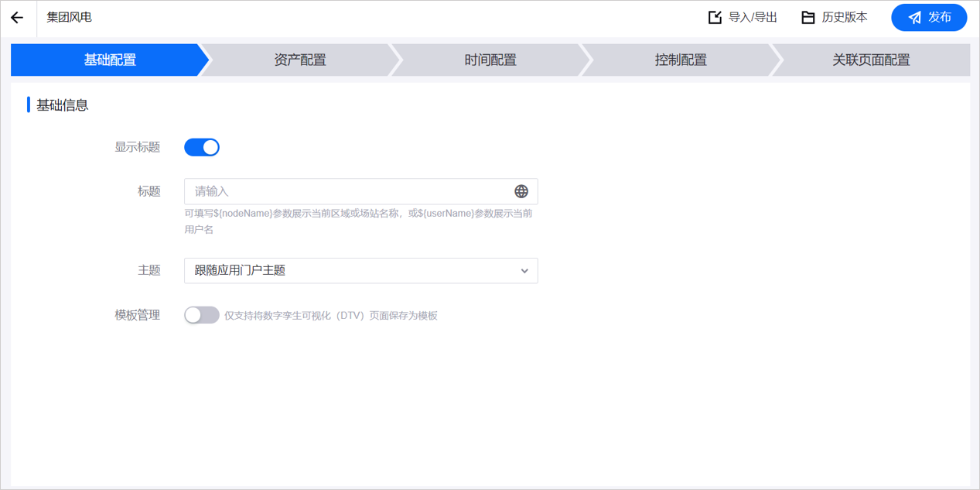Click the back arrow icon
Image resolution: width=980 pixels, height=490 pixels.
pos(17,18)
